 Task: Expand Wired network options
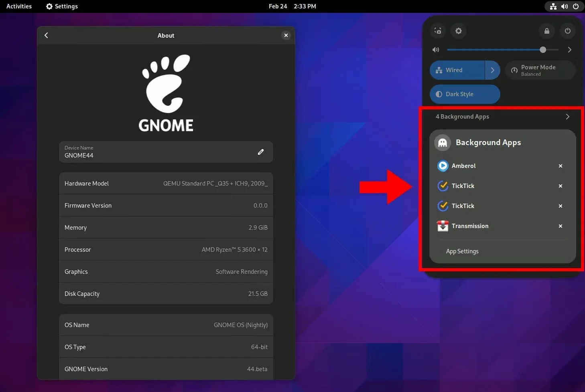[493, 70]
